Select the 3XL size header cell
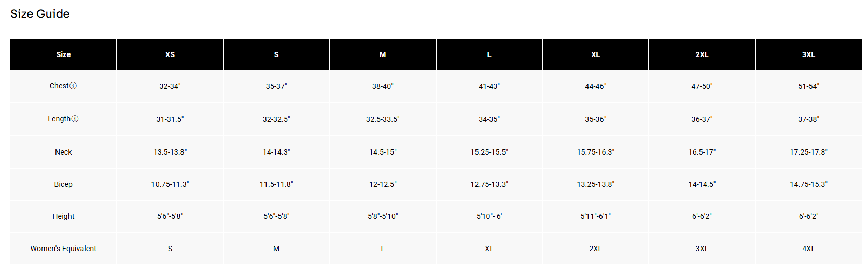 808,54
